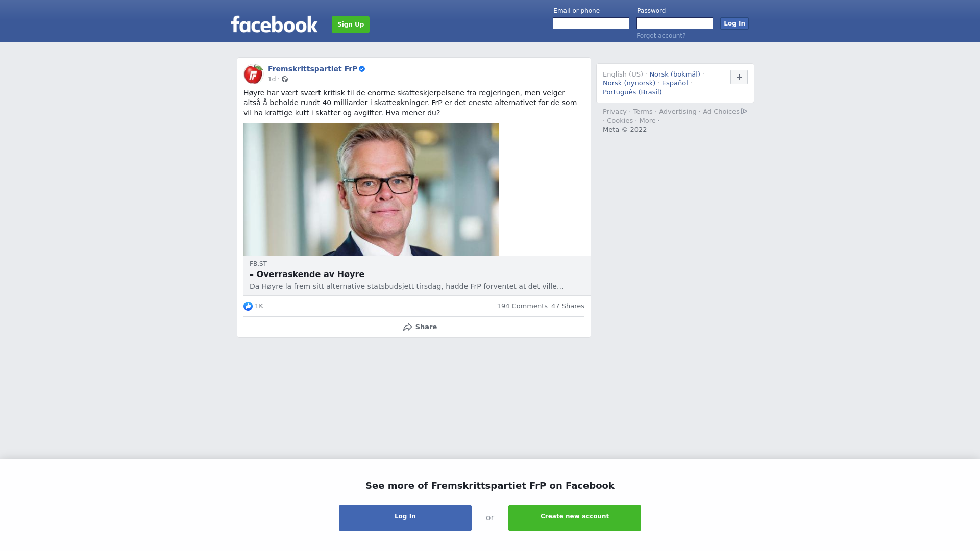Click the Facebook logo
The image size is (980, 551).
tap(274, 24)
